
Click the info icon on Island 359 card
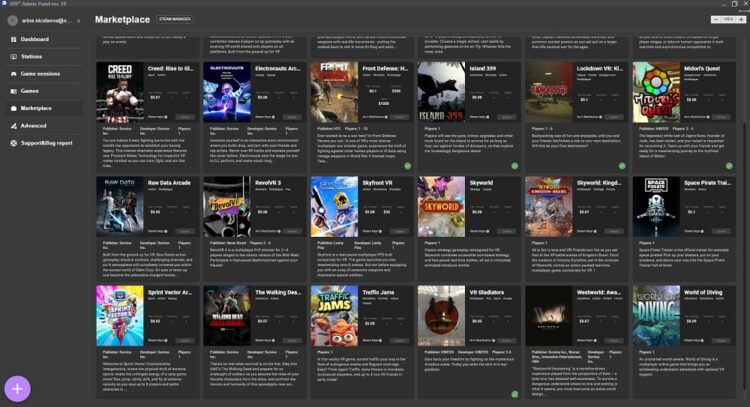point(488,117)
